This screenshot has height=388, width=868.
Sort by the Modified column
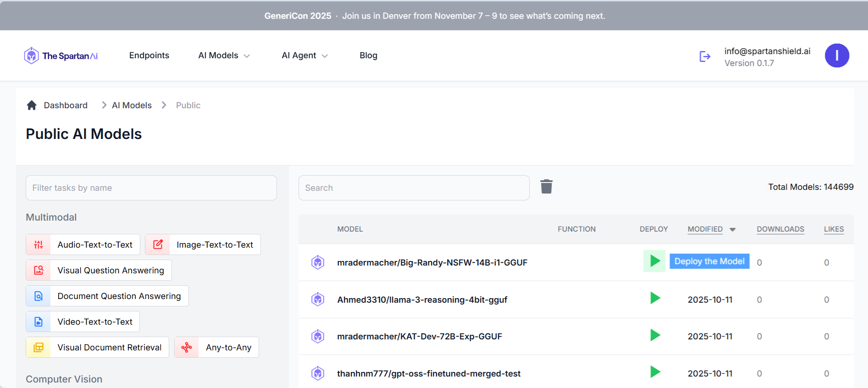tap(705, 229)
